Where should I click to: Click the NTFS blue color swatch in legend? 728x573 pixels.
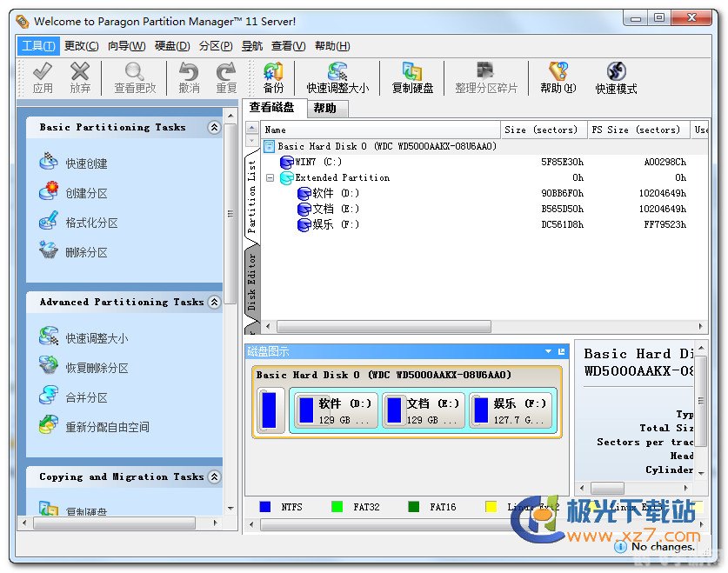click(265, 505)
